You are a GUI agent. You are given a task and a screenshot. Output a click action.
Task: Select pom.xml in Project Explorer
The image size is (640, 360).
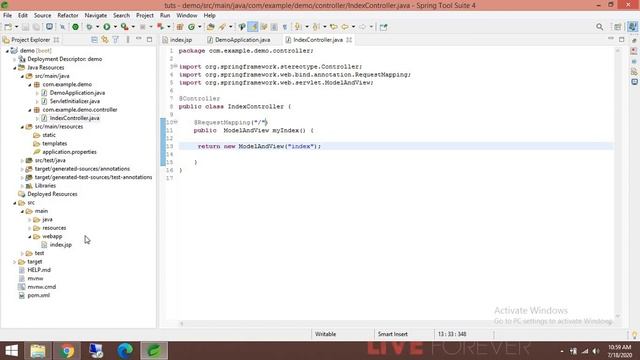39,295
